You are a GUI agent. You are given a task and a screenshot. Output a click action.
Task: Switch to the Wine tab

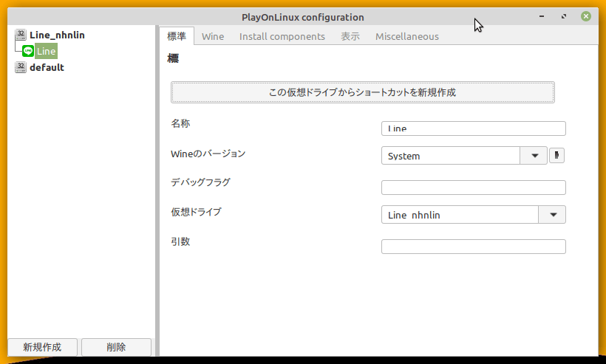[x=213, y=36]
